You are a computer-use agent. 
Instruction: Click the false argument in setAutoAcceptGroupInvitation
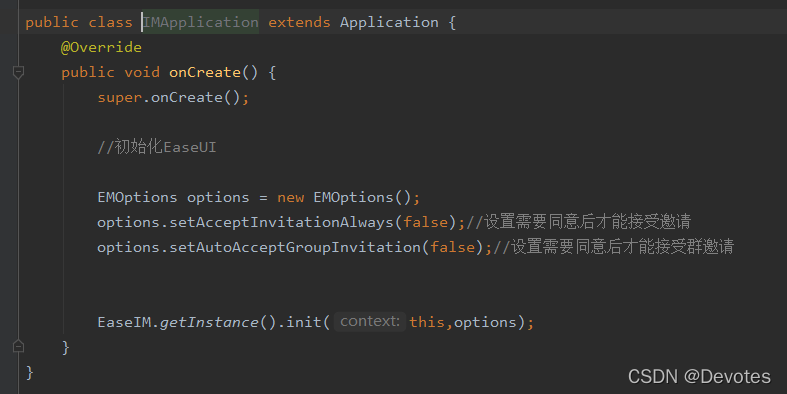pyautogui.click(x=452, y=247)
